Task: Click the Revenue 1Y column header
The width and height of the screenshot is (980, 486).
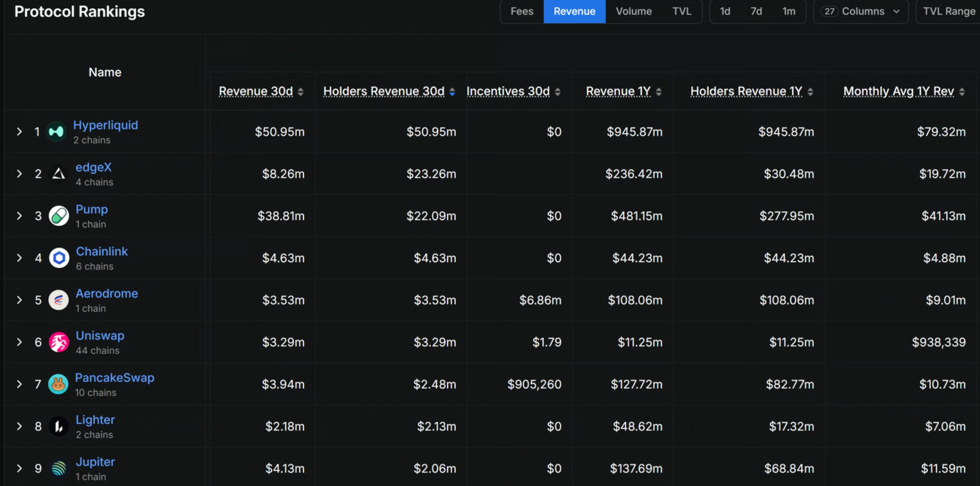Action: pyautogui.click(x=618, y=91)
